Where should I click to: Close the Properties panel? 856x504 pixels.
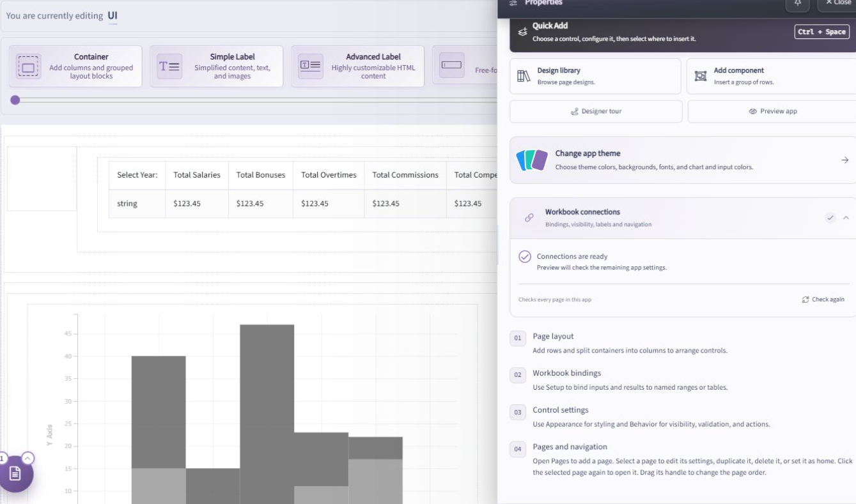(x=837, y=4)
